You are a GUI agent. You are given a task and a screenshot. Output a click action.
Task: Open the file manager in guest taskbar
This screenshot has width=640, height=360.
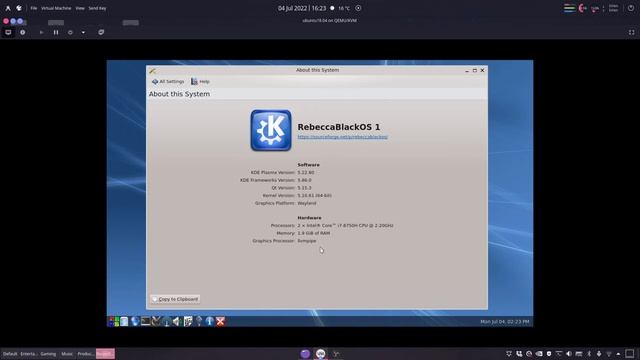click(124, 321)
